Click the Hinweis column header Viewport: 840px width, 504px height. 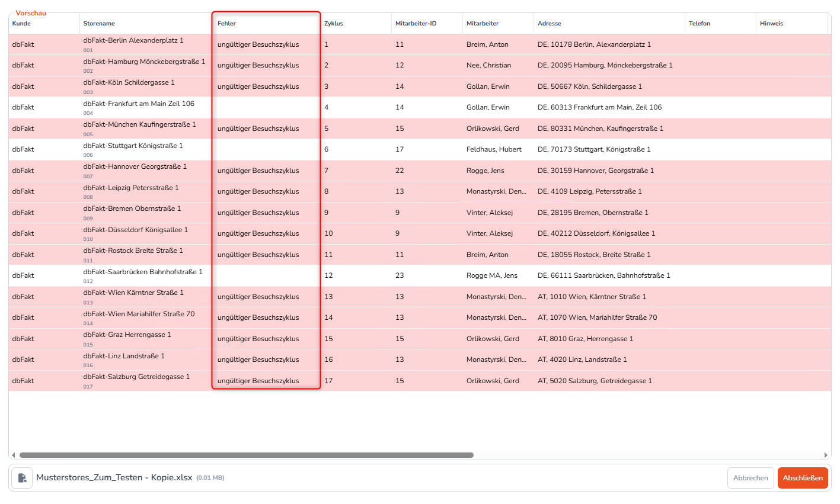(771, 24)
